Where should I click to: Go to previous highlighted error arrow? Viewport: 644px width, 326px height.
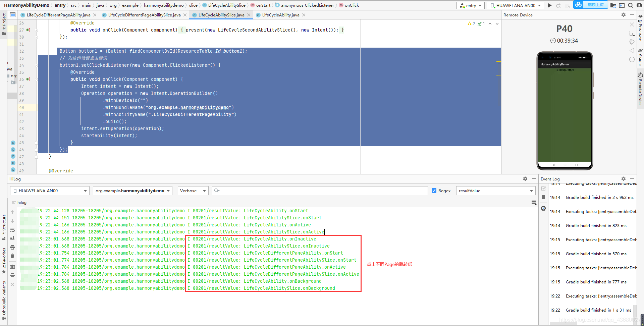[490, 24]
